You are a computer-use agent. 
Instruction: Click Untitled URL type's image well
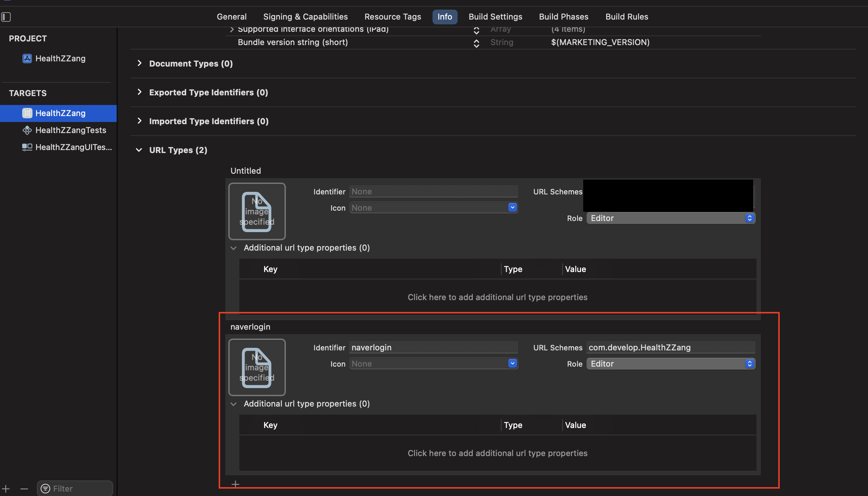pyautogui.click(x=257, y=211)
